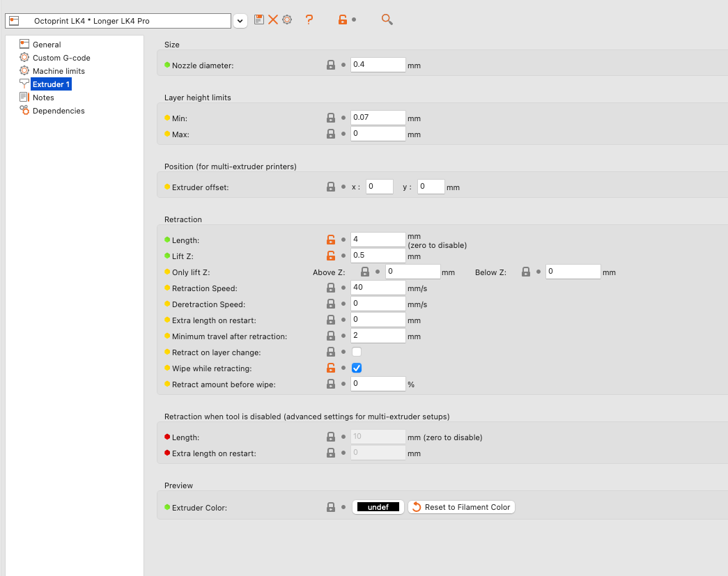This screenshot has height=576, width=728.
Task: Click the Above Z value field
Action: pyautogui.click(x=412, y=272)
